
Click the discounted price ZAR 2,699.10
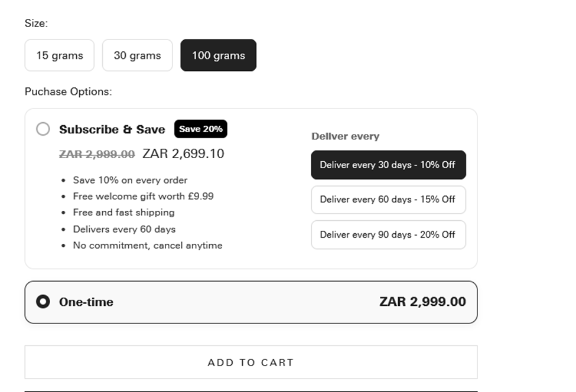[183, 153]
